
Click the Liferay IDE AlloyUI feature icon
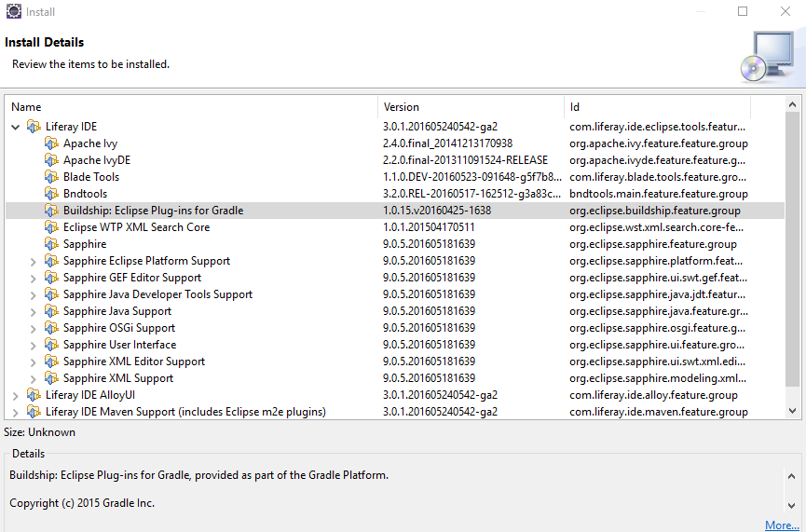click(x=34, y=395)
